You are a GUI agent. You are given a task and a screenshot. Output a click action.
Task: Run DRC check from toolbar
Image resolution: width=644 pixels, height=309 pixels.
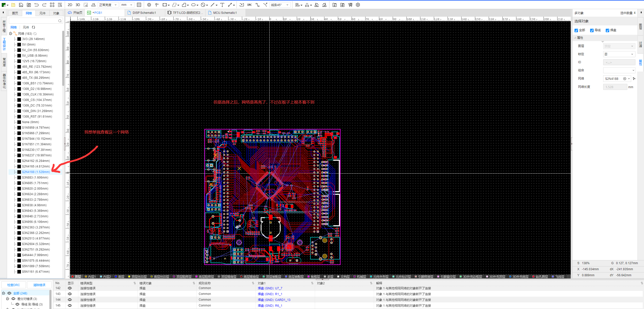249,5
